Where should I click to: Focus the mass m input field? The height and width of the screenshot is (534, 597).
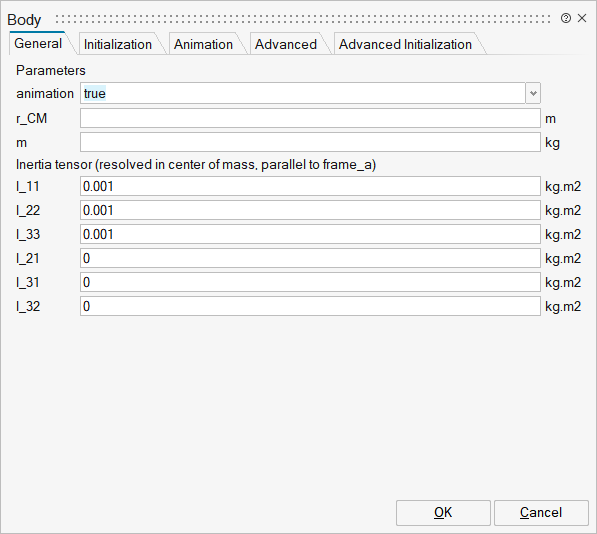(310, 142)
